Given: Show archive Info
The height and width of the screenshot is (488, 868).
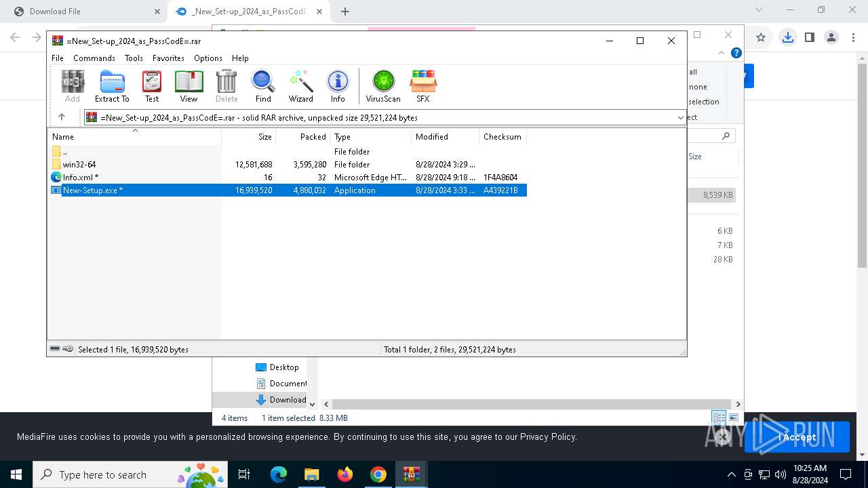Looking at the screenshot, I should (338, 86).
